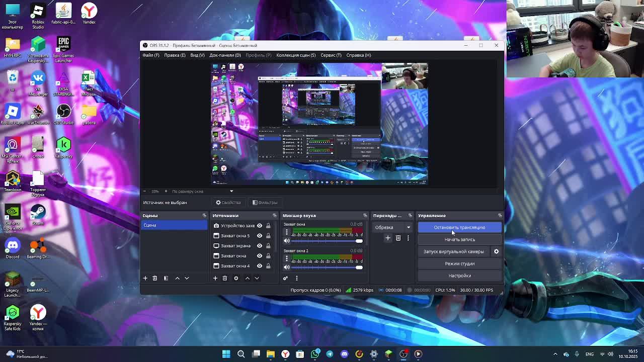This screenshot has width=644, height=362.
Task: Open the Обрезка transition dropdown
Action: [x=392, y=227]
